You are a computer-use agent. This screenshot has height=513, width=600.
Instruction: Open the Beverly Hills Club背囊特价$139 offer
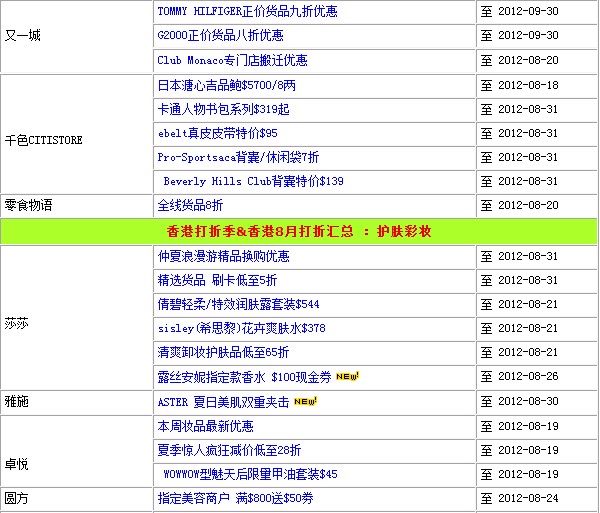(x=254, y=181)
